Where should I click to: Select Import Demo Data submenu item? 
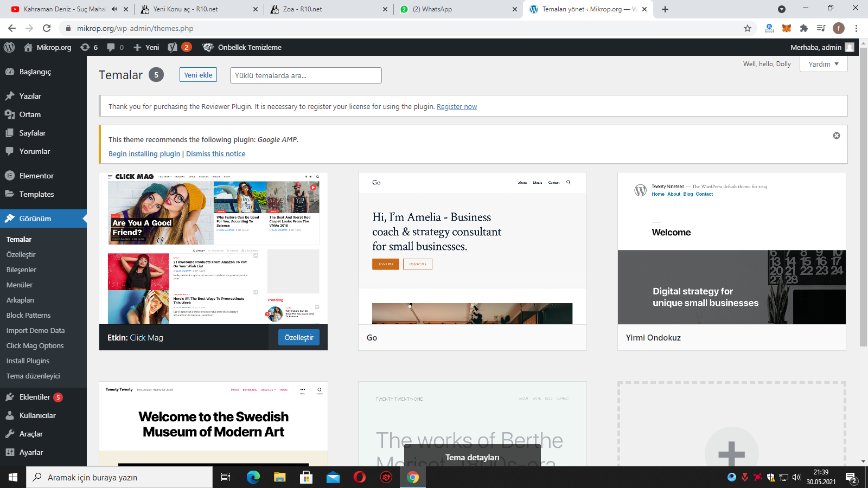click(35, 330)
